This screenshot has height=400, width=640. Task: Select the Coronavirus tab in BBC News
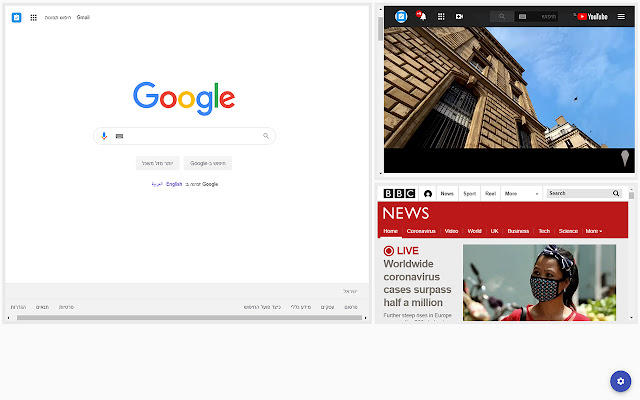point(421,231)
